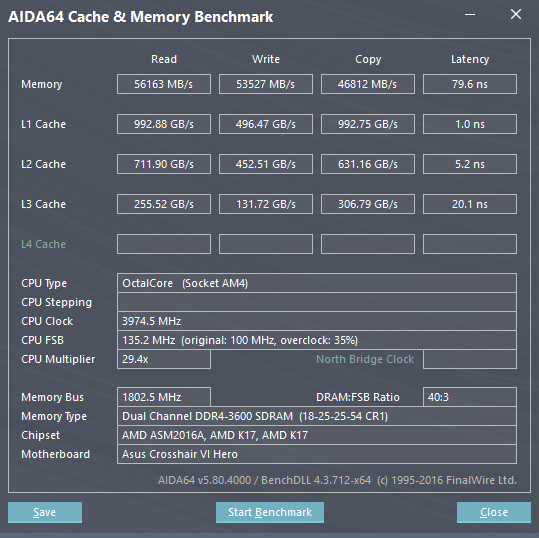
Task: Click the Memory Latency 79.6 ns box
Action: tap(470, 84)
